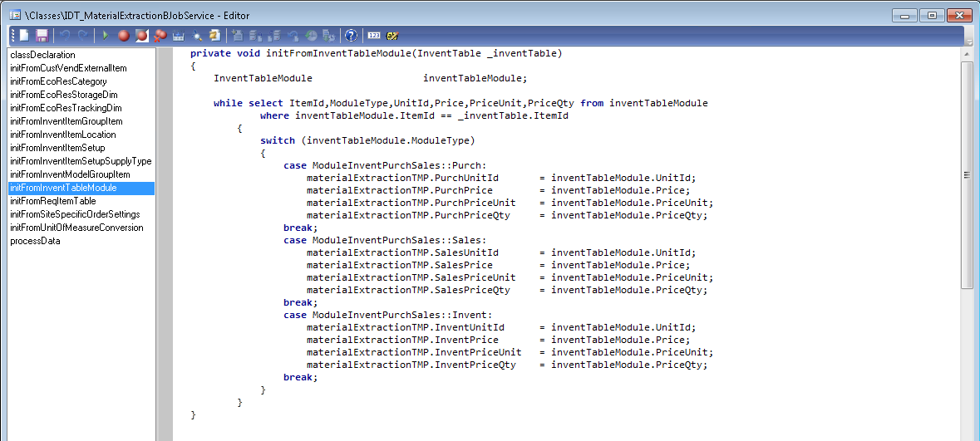The height and width of the screenshot is (441, 980).
Task: Click the 'case ModuleInventPurchSales::Sales:' code line
Action: (384, 241)
